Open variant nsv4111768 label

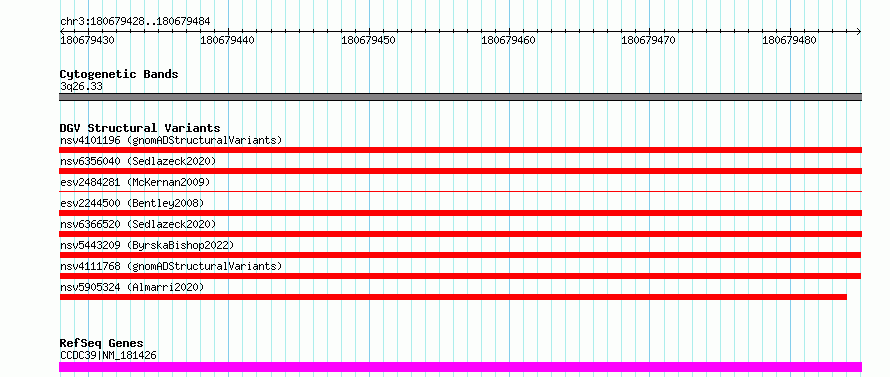(171, 266)
